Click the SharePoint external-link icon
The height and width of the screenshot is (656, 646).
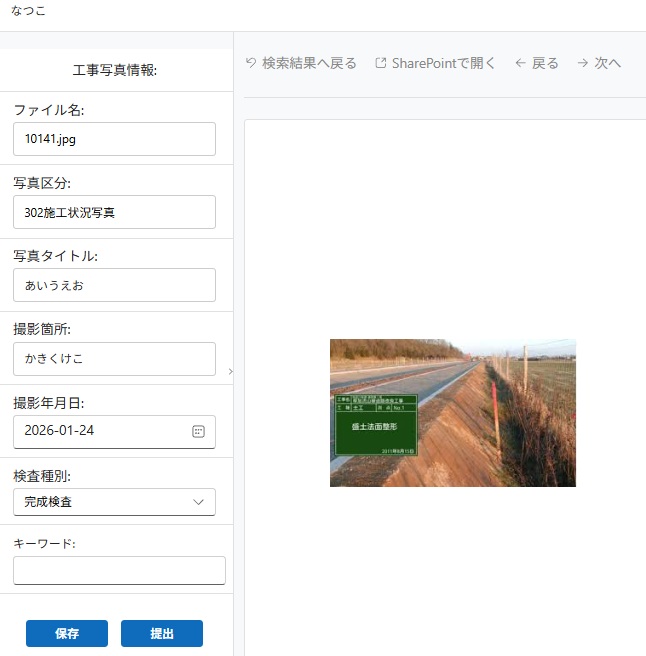(381, 63)
